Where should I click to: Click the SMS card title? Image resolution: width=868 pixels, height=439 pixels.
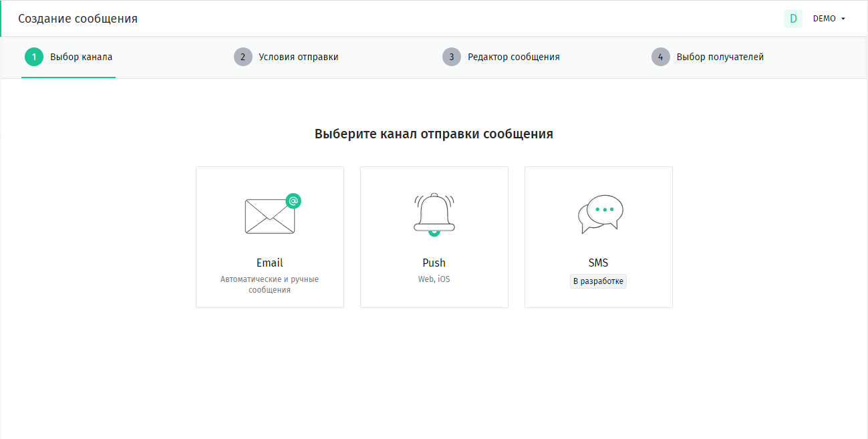coord(599,263)
